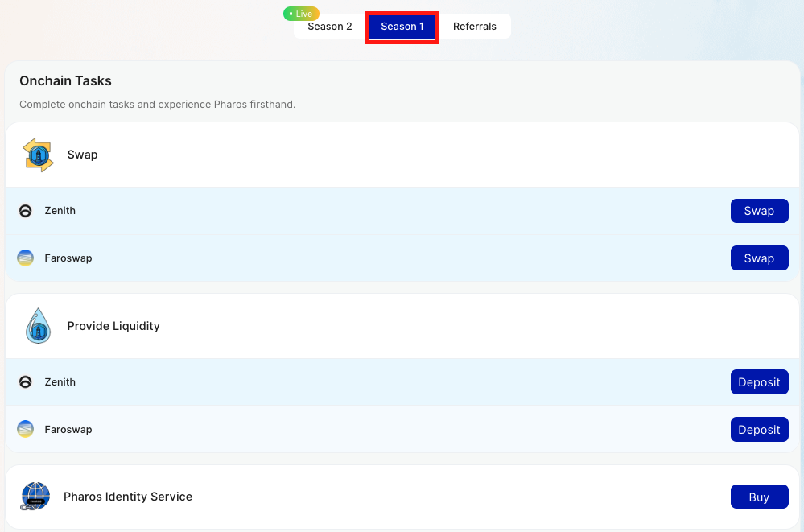Click the Swap arrows lighthouse icon
Screen dimensions: 804x532
tap(38, 155)
